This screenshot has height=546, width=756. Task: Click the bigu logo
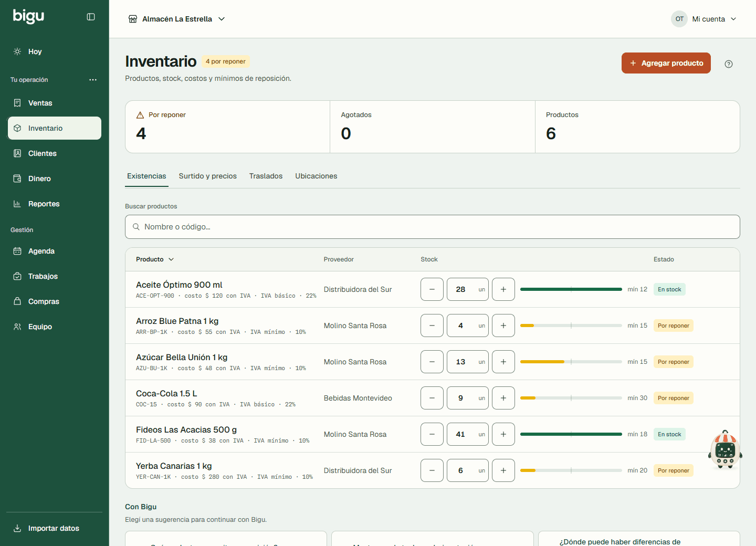[x=28, y=16]
